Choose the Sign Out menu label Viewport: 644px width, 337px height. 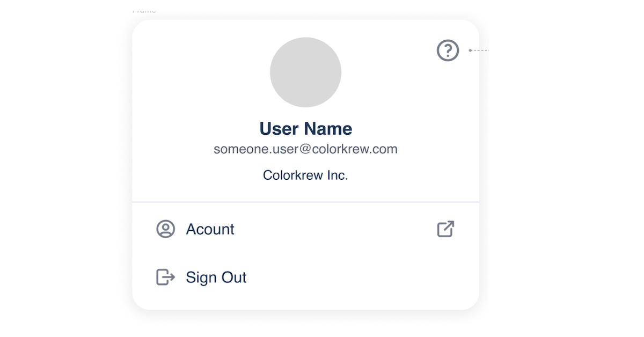216,277
